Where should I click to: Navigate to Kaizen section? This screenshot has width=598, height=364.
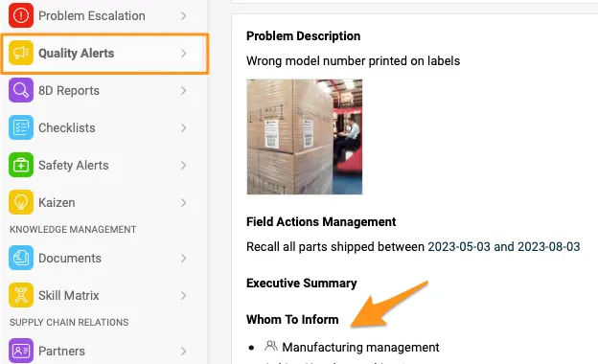click(x=104, y=202)
